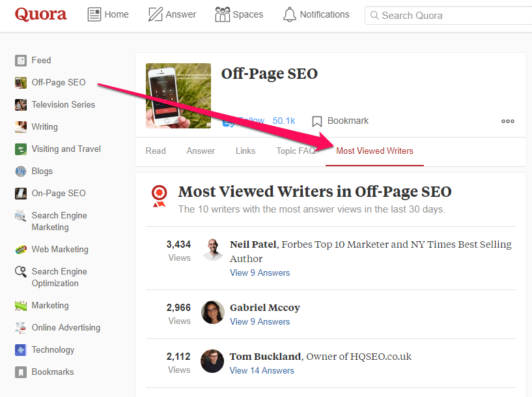Open Tom Buckland's View 14 Answers link
Screen dimensions: 532x397
click(x=262, y=370)
